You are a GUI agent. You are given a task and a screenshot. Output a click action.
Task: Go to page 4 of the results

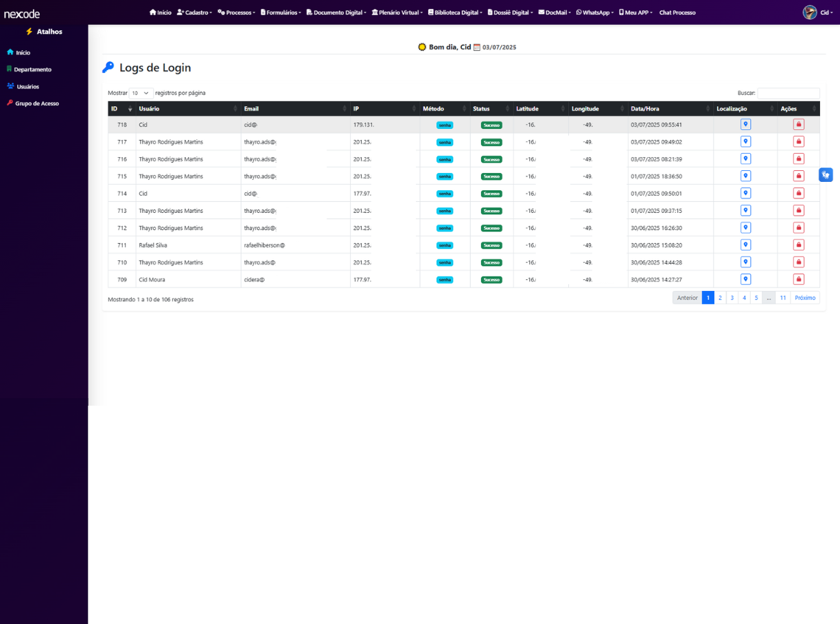(x=744, y=297)
